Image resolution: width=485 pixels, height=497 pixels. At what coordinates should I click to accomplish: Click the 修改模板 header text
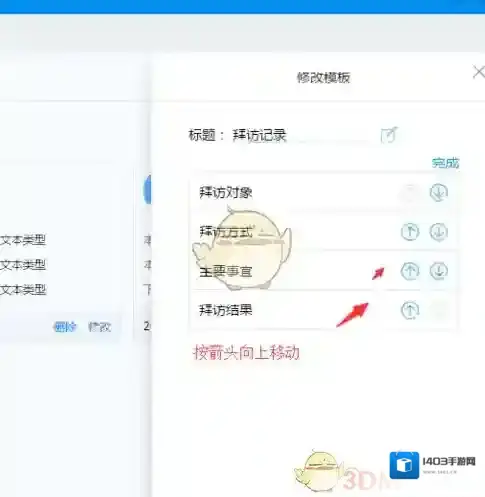click(323, 78)
